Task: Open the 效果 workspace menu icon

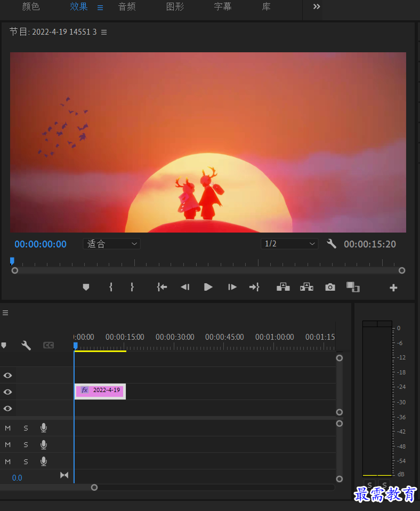Action: [x=100, y=7]
